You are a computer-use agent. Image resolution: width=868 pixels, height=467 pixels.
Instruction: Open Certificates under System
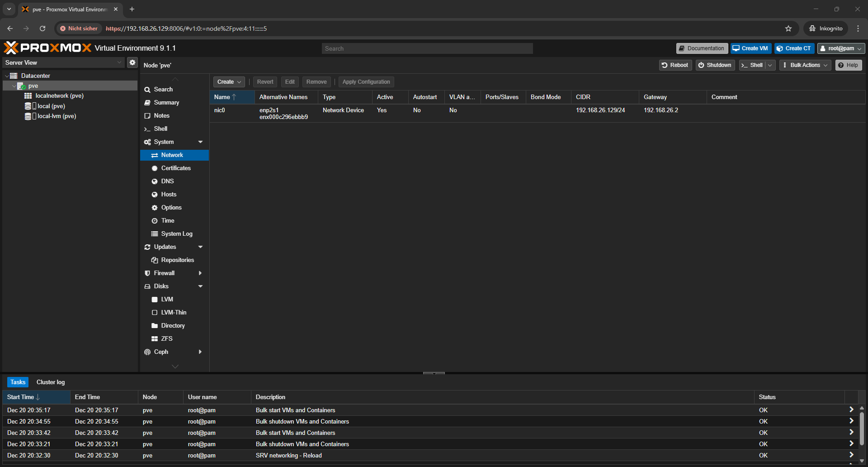(175, 168)
